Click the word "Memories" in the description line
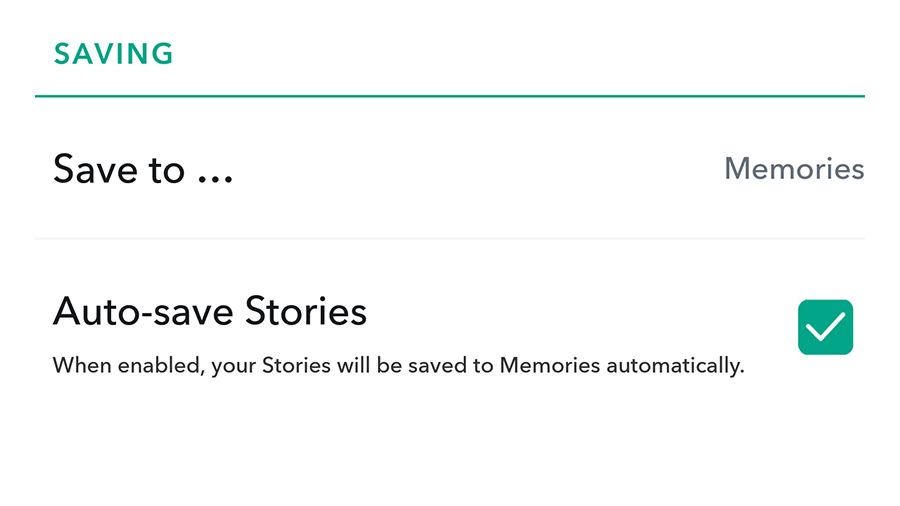900x506 pixels. click(x=549, y=365)
